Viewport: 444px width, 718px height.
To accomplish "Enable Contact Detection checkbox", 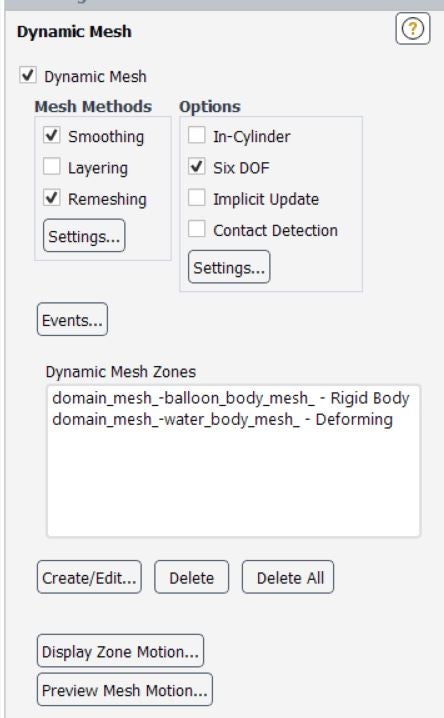I will coord(196,229).
